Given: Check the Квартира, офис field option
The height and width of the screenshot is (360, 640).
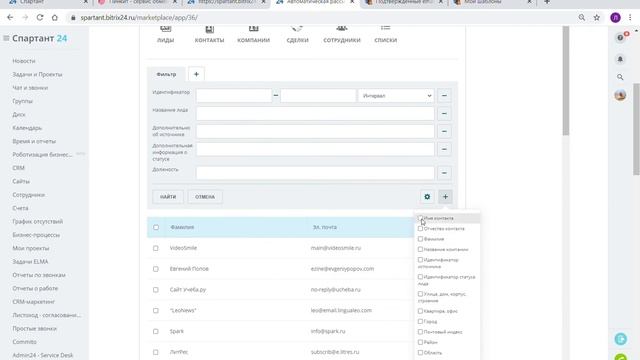Looking at the screenshot, I should (420, 311).
